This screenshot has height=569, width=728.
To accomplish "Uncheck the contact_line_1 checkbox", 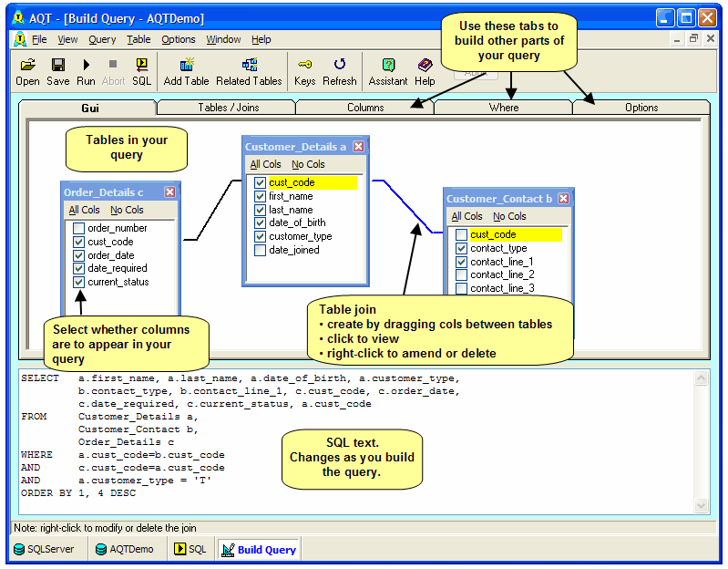I will [x=461, y=262].
